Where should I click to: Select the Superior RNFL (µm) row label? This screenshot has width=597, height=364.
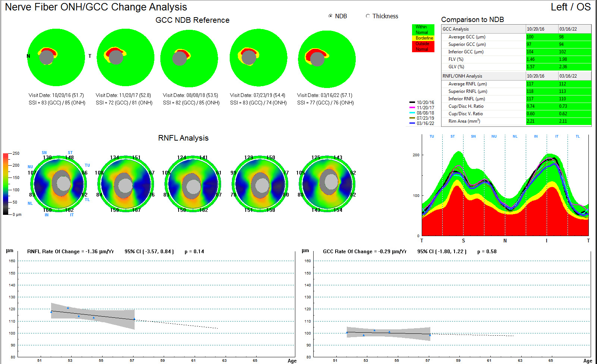coord(468,91)
